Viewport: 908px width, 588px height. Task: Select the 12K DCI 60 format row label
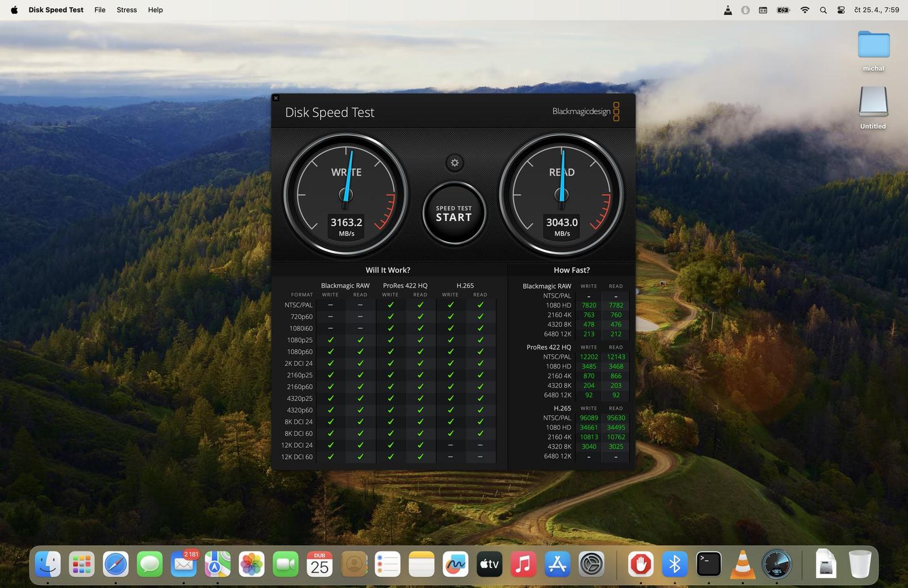(297, 457)
